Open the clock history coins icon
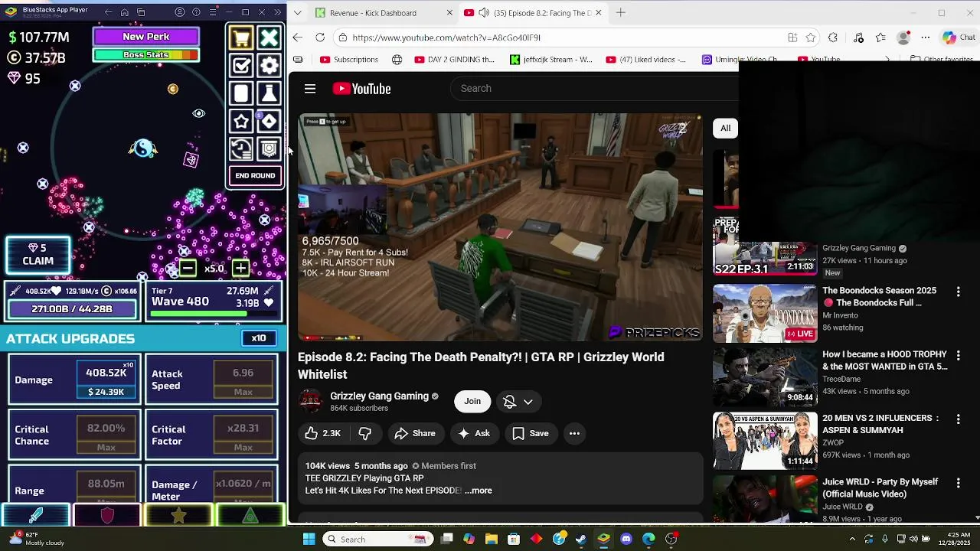The image size is (980, 551). tap(241, 148)
